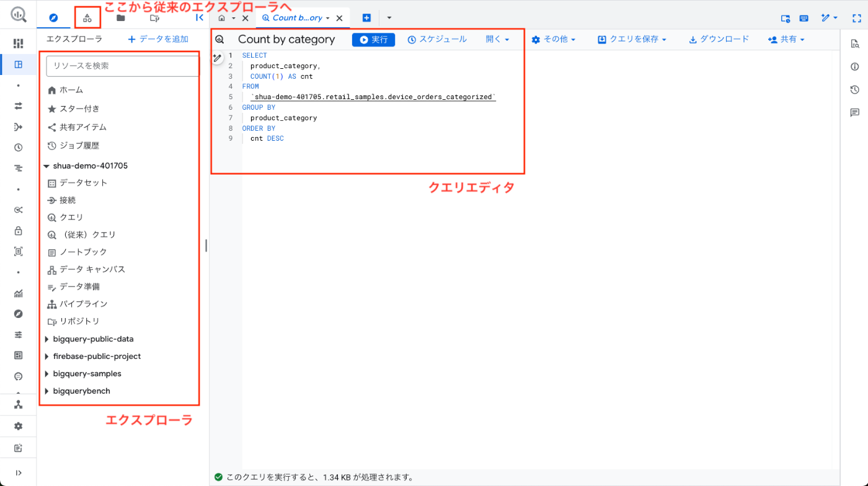This screenshot has height=486, width=868.
Task: Click the query icon left of Count by category title
Action: tap(219, 40)
